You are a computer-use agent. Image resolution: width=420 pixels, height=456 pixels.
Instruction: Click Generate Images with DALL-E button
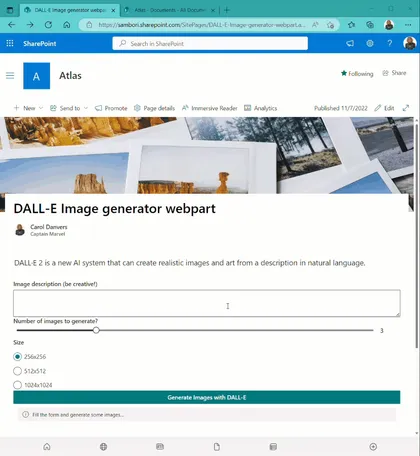click(207, 397)
